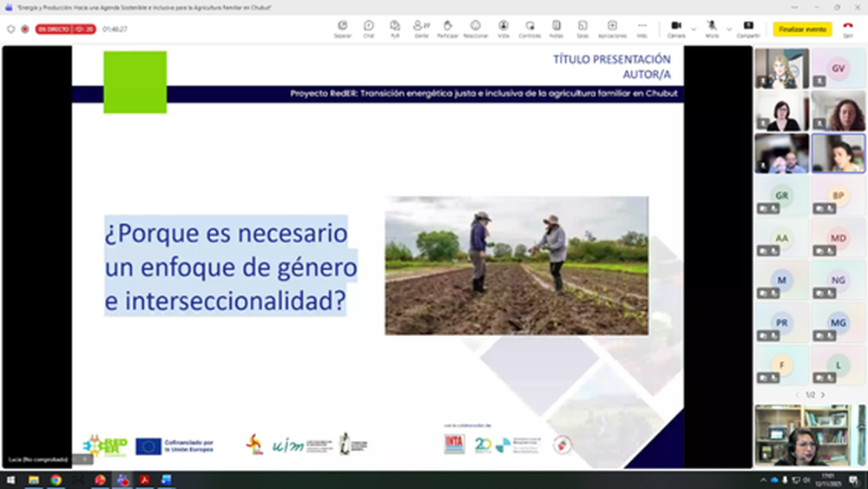
Task: Open the Chat panel
Action: [x=369, y=29]
